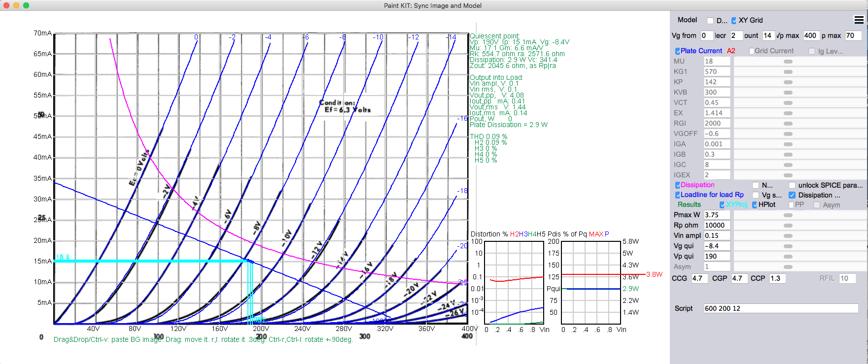
Task: Click the count field showing 14
Action: point(768,35)
